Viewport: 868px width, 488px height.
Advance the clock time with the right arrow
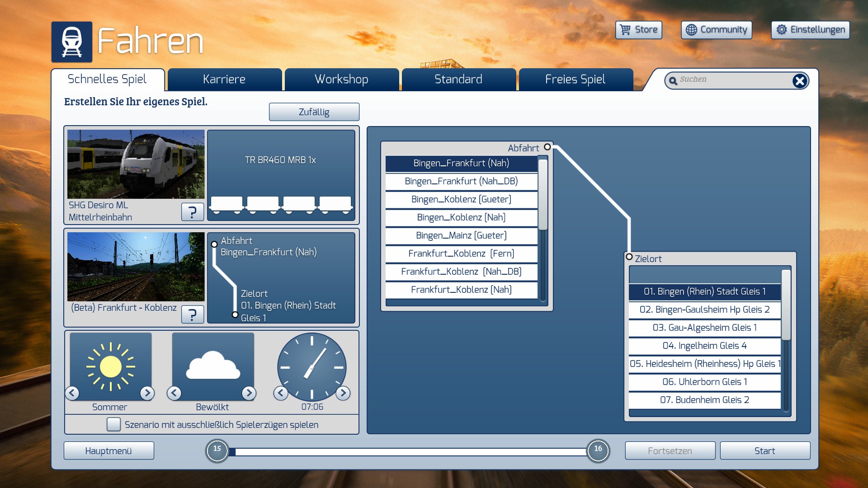[x=343, y=393]
